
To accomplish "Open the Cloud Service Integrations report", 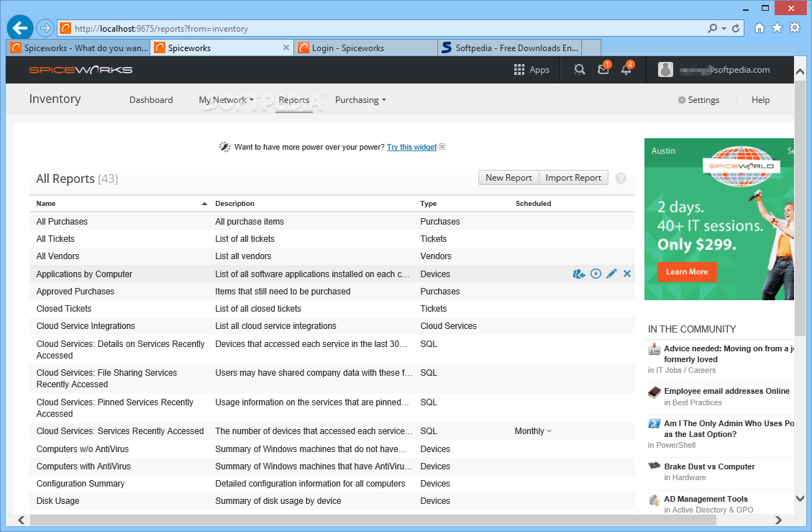I will (86, 325).
